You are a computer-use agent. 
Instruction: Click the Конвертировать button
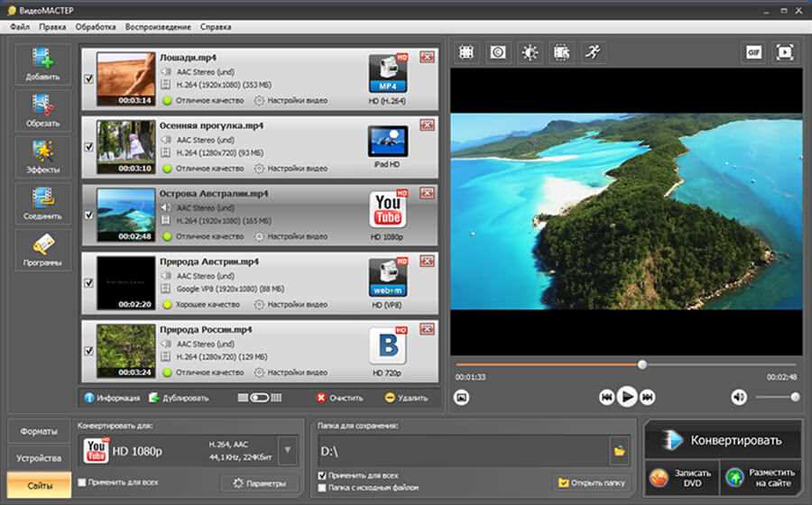[x=723, y=440]
